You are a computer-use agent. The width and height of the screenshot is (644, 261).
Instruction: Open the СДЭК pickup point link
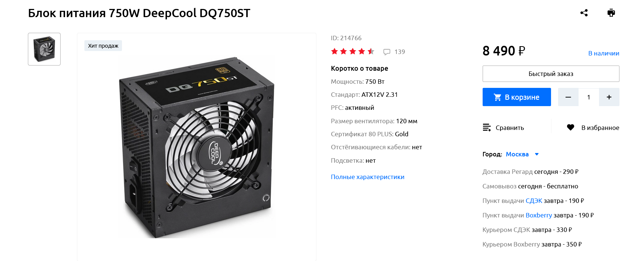[x=534, y=201]
